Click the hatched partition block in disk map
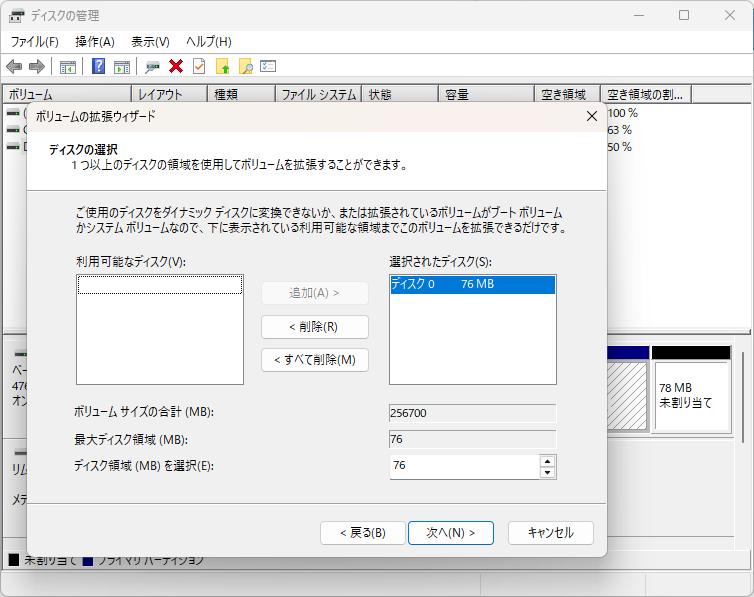The width and height of the screenshot is (754, 597). pos(627,395)
